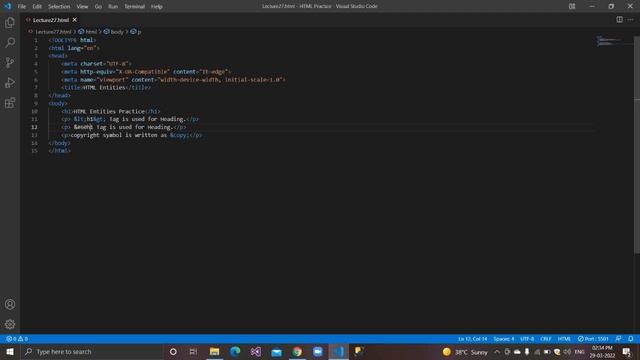Open the Terminal menu
This screenshot has width=640, height=360.
(x=135, y=7)
